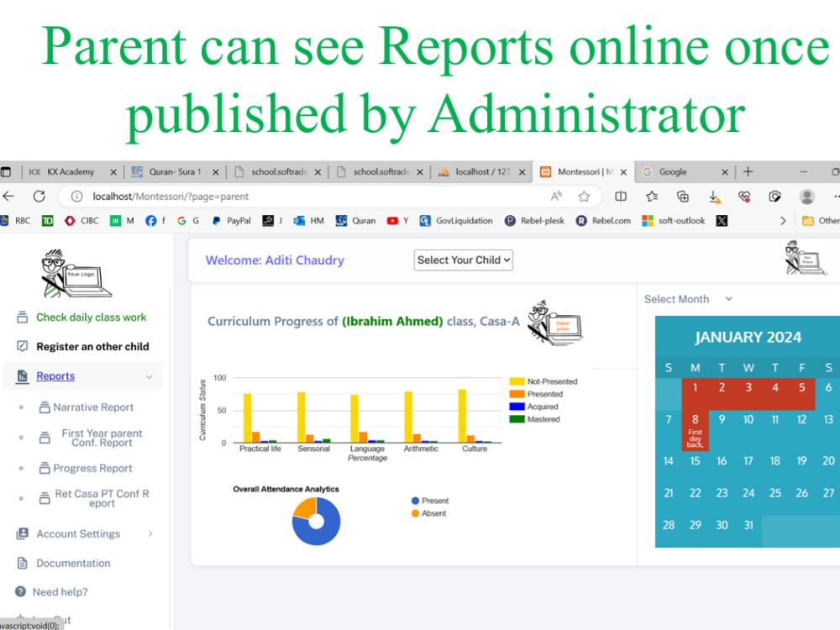Click the Present attendance legend item
This screenshot has width=840, height=630.
(429, 501)
